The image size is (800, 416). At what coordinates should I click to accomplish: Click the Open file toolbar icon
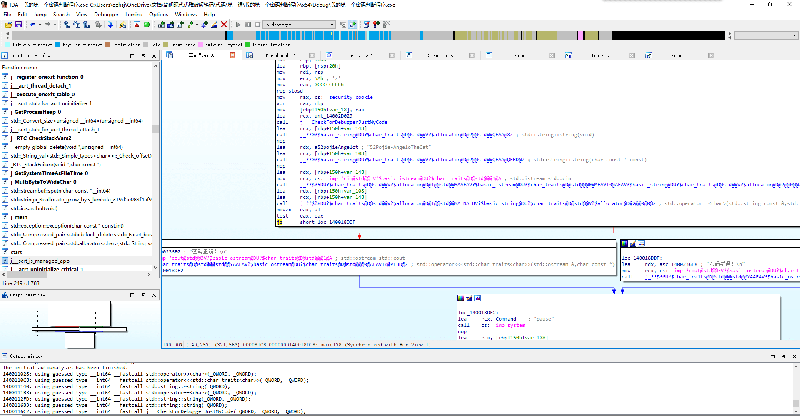8,26
